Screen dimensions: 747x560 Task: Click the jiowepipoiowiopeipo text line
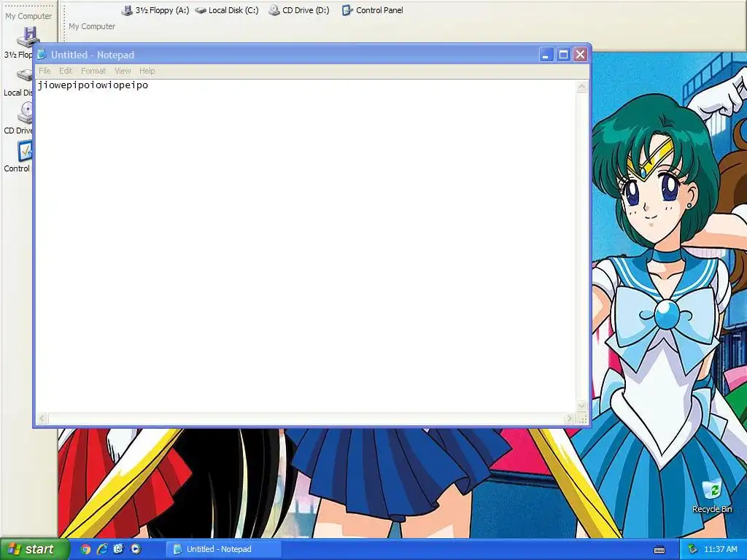pos(93,85)
